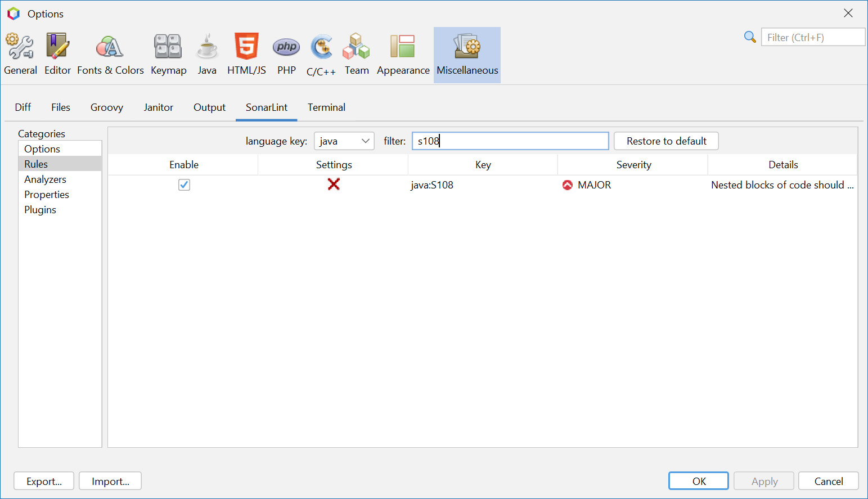The image size is (868, 499).
Task: Open the General options icon
Action: coord(20,53)
